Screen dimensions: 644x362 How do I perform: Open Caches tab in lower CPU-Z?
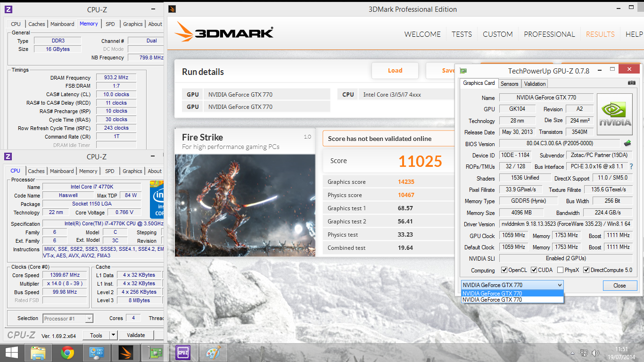[x=36, y=171]
